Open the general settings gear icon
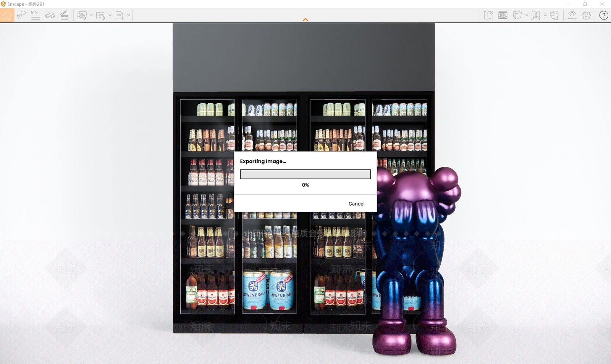The height and width of the screenshot is (364, 611). click(x=587, y=15)
